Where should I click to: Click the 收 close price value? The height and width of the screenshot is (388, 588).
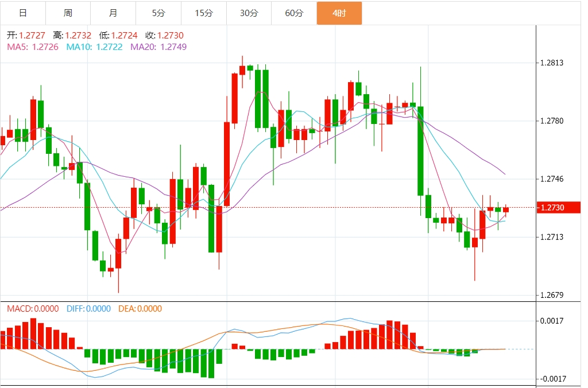171,36
